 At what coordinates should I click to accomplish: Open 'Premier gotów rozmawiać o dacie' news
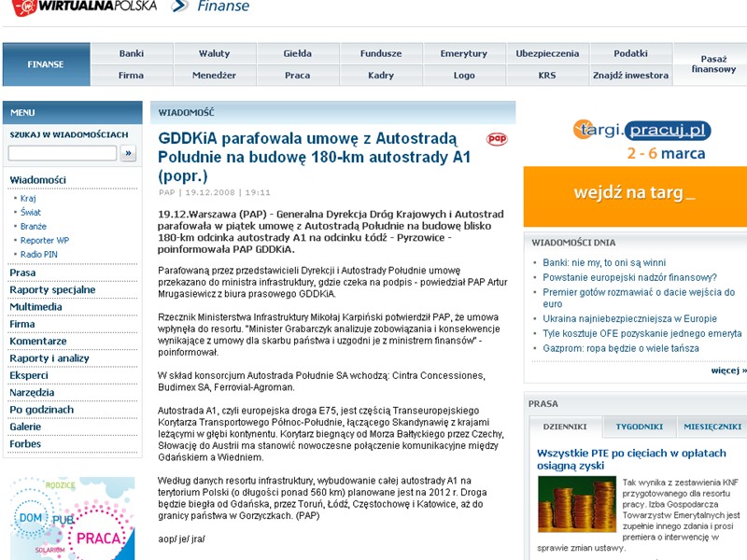click(639, 298)
